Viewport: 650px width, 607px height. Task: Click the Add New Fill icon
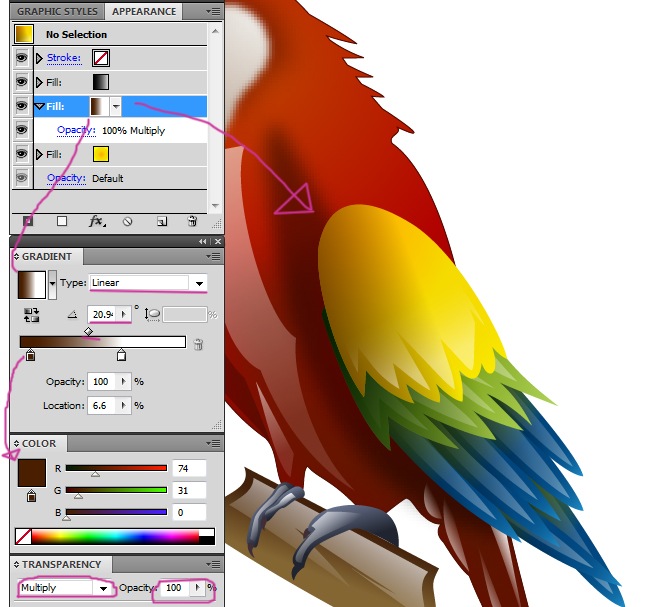tap(61, 221)
